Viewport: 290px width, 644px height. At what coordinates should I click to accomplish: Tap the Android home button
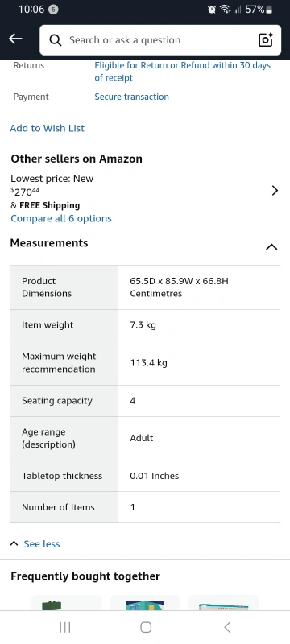coord(146,627)
